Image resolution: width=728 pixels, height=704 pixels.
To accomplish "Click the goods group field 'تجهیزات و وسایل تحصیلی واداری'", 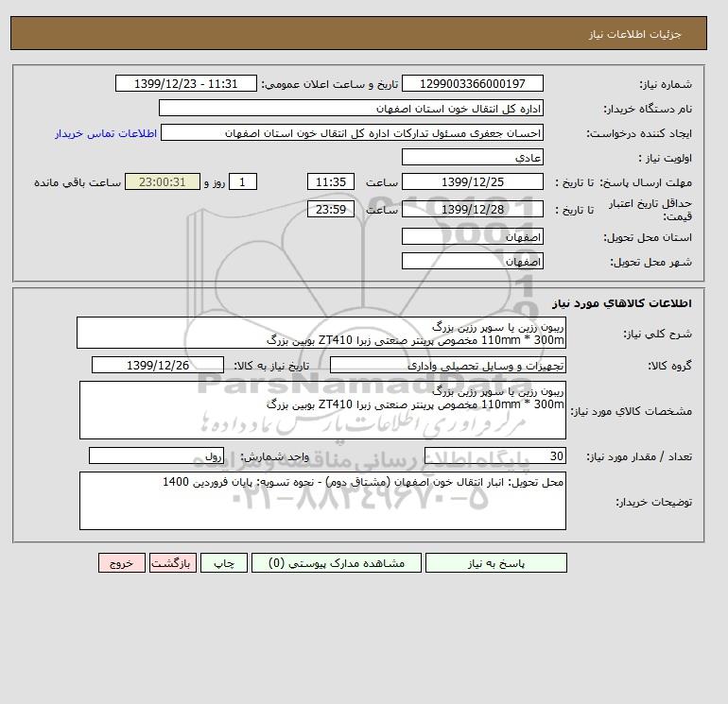I will 447,365.
